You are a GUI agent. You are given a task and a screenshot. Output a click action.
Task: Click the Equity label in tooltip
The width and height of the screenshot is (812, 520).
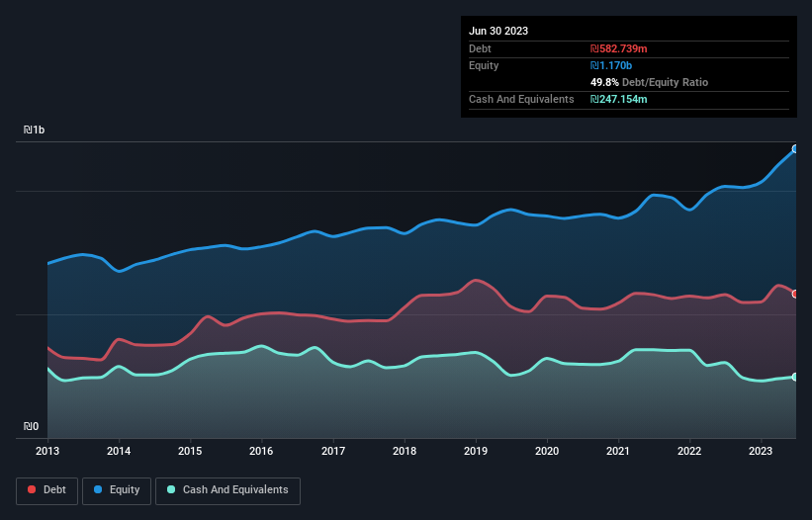484,65
